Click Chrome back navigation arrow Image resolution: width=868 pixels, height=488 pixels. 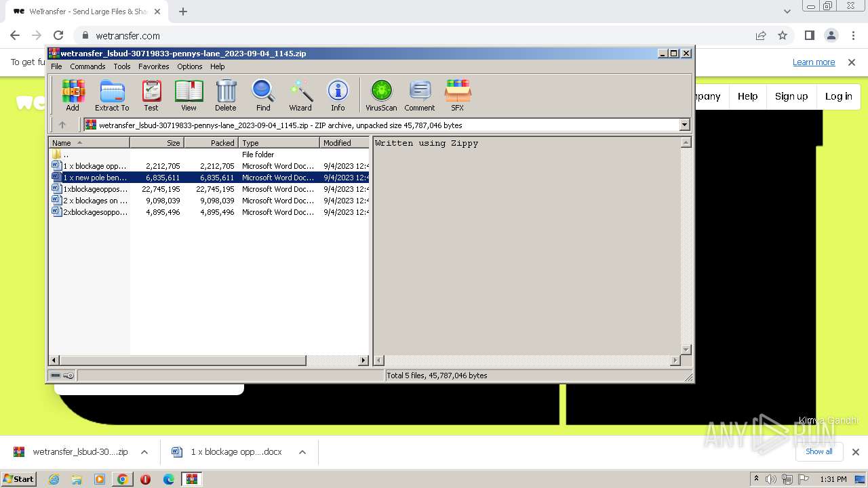tap(15, 36)
